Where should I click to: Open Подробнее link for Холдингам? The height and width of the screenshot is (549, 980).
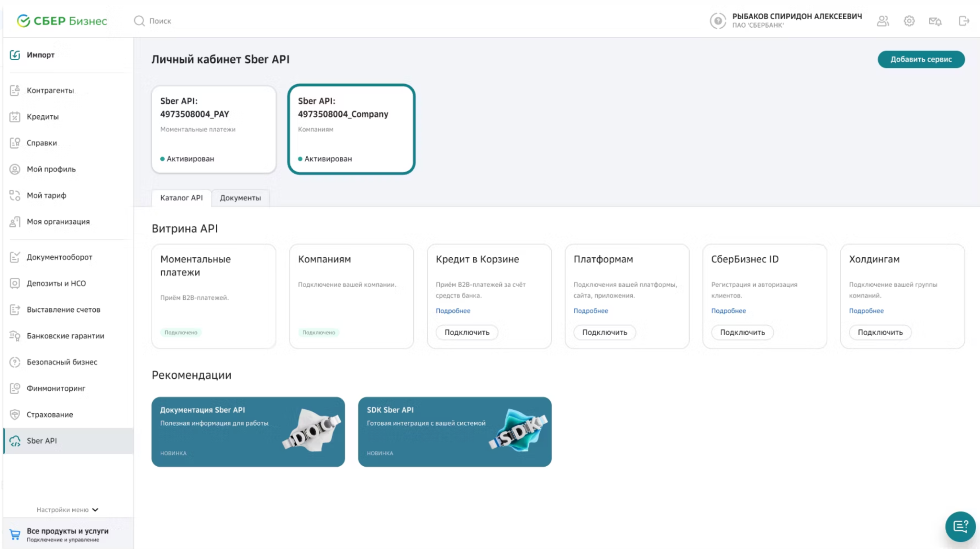[x=867, y=311]
